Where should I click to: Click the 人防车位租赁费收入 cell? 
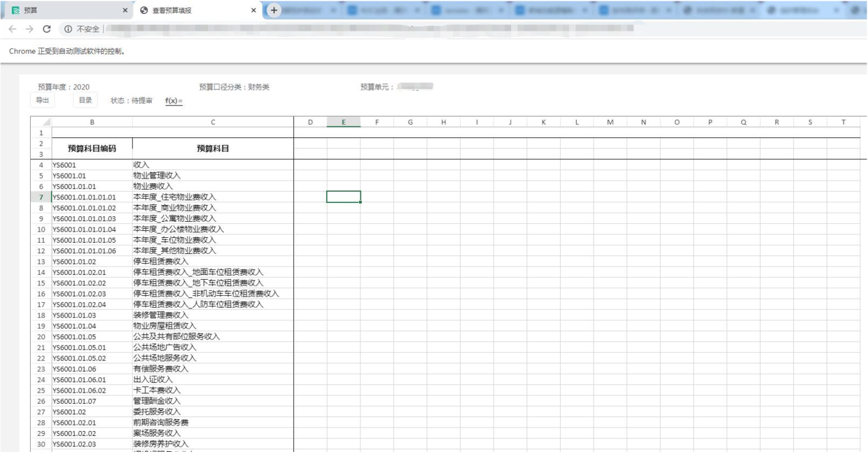click(x=213, y=304)
